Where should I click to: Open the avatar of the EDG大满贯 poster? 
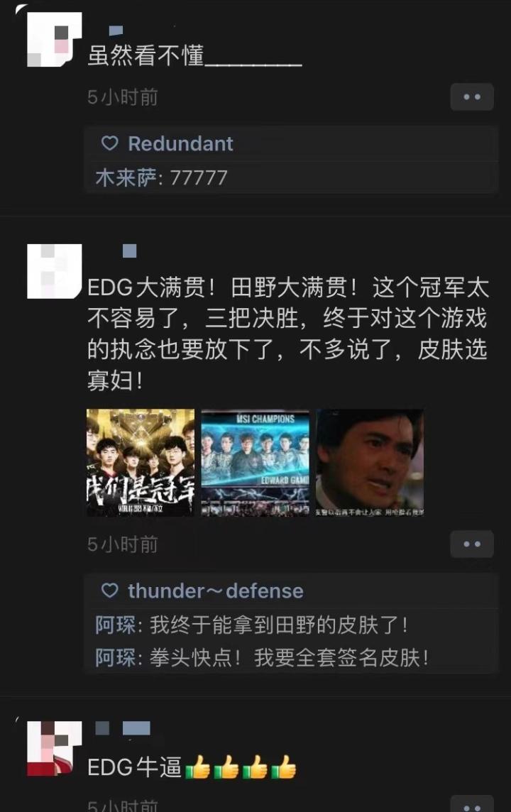point(55,271)
